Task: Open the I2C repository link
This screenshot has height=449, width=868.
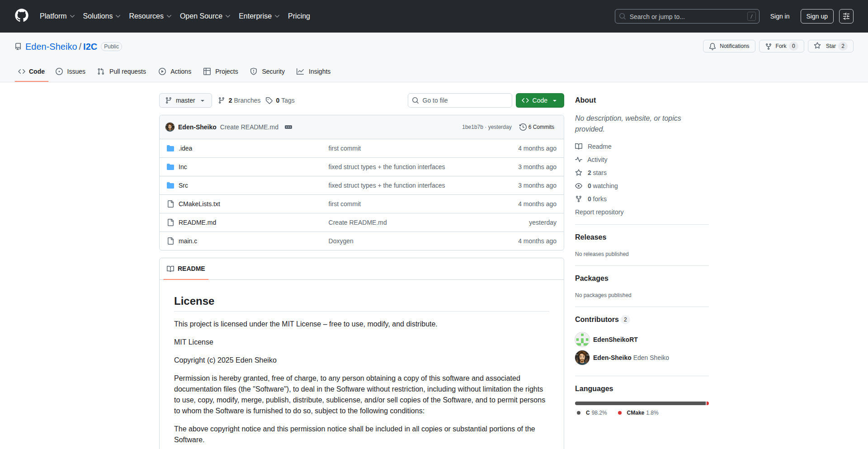Action: point(90,47)
